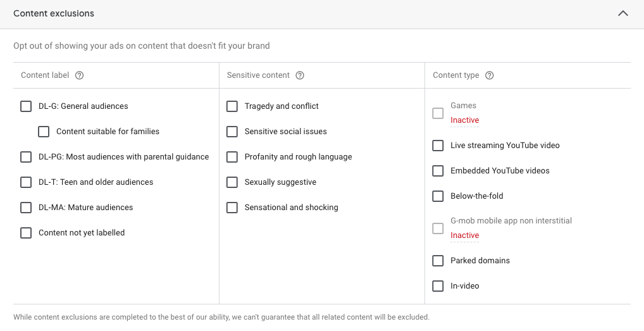Exclude Live streaming YouTube video
The image size is (644, 331).
pyautogui.click(x=438, y=146)
